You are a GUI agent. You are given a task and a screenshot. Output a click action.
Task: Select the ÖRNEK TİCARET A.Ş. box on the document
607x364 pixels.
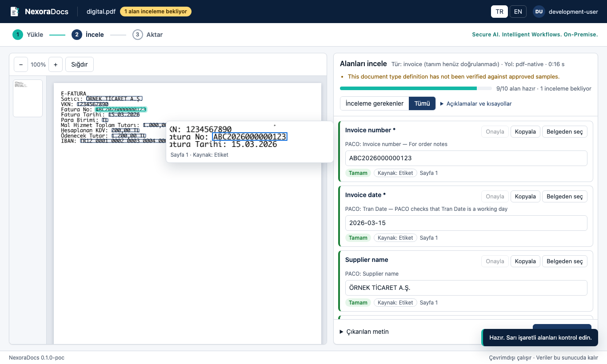(114, 99)
